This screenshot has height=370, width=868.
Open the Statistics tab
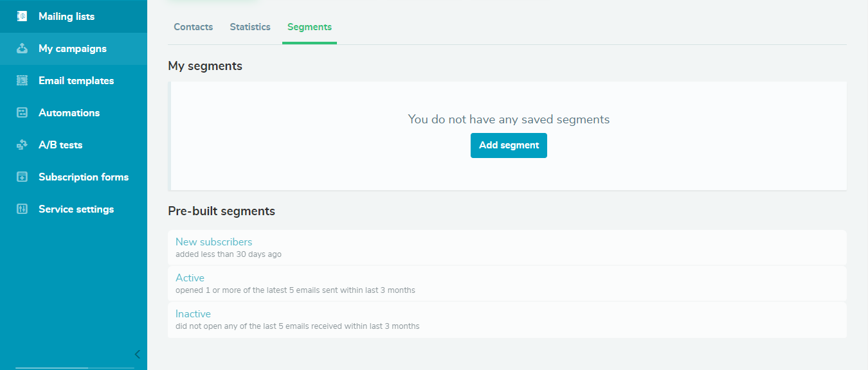point(250,27)
